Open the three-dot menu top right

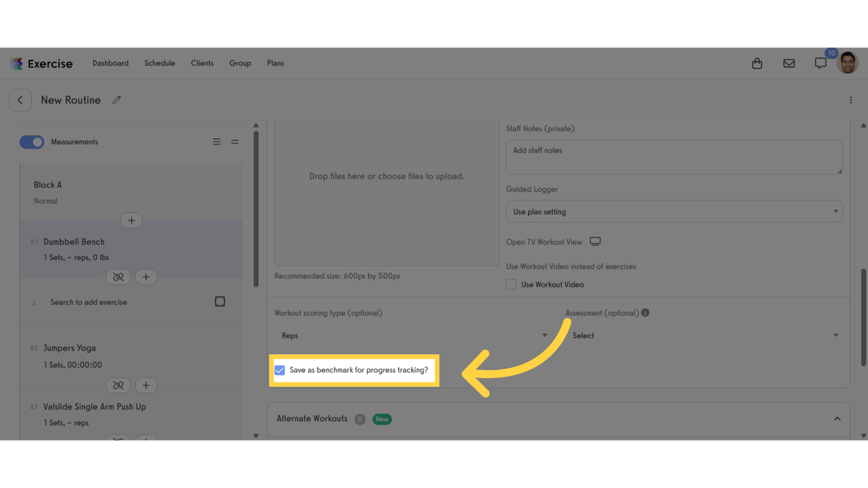[851, 100]
